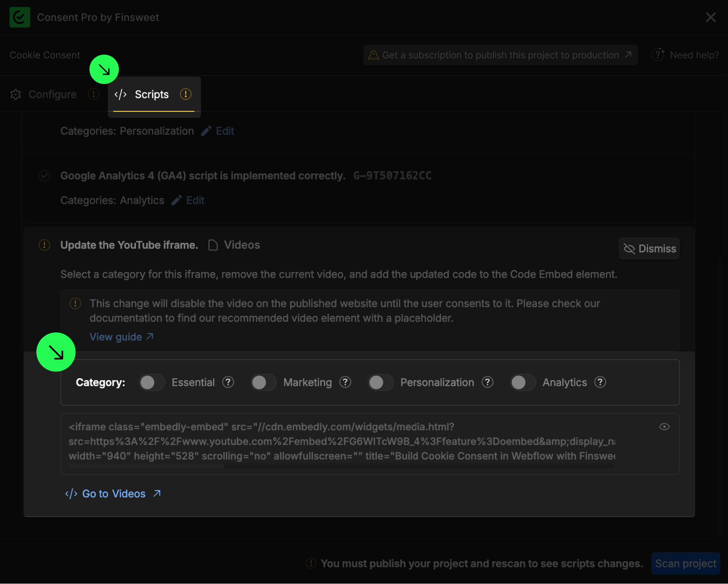
Task: Click the code brackets icon on Scripts tab
Action: coord(121,95)
